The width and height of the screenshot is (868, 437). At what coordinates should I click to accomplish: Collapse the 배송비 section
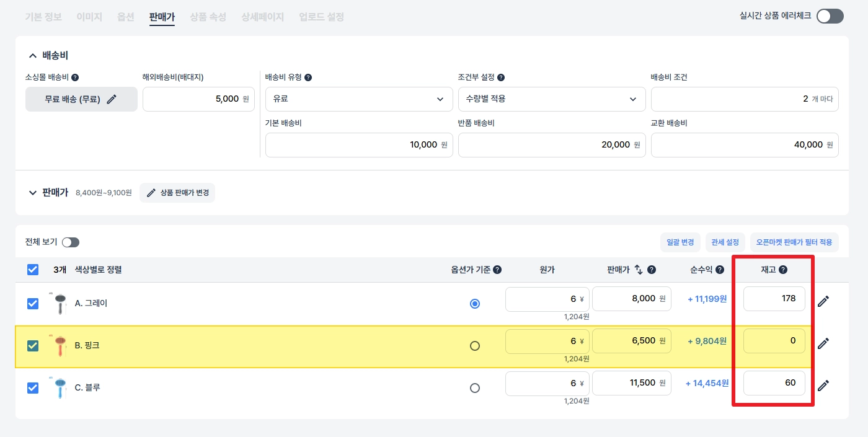coord(33,56)
